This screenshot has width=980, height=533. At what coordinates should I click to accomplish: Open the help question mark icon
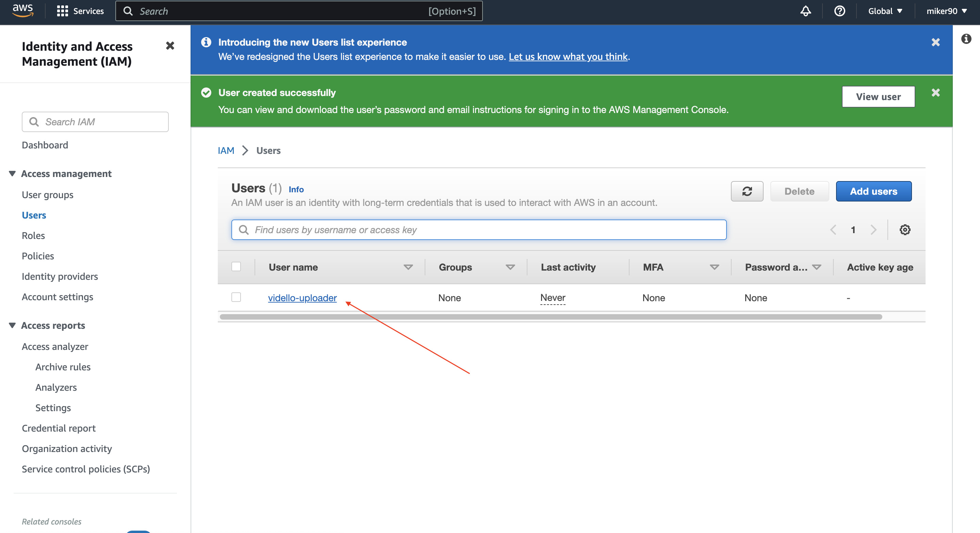coord(839,11)
